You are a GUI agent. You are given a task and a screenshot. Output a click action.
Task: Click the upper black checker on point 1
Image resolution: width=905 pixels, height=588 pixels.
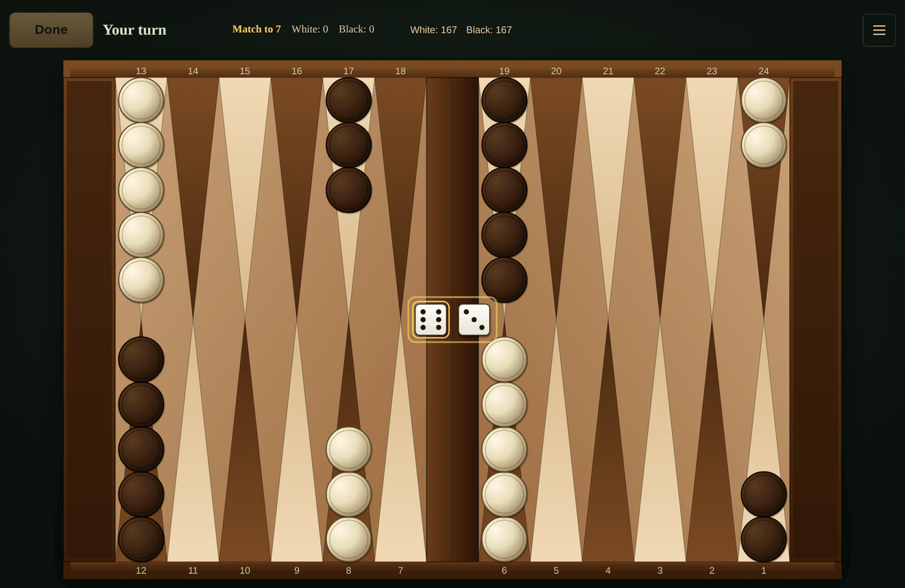point(764,494)
